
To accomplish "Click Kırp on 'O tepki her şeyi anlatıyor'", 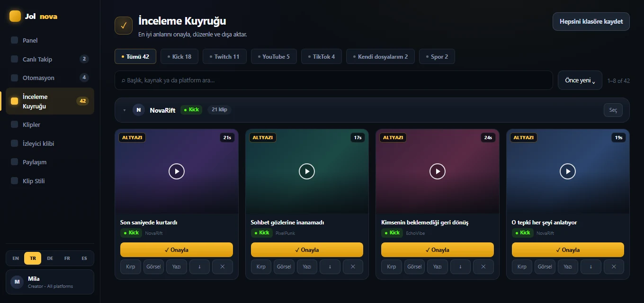I will (x=522, y=267).
